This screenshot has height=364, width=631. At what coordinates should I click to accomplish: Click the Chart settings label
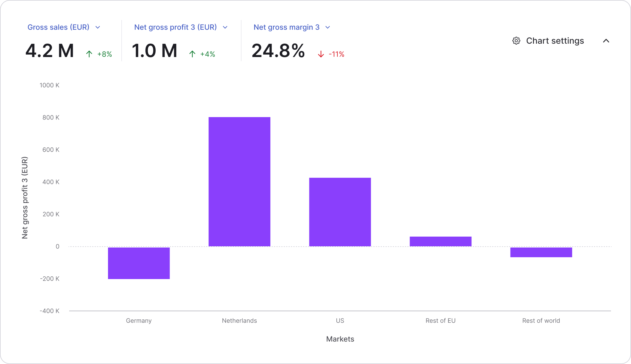(555, 41)
